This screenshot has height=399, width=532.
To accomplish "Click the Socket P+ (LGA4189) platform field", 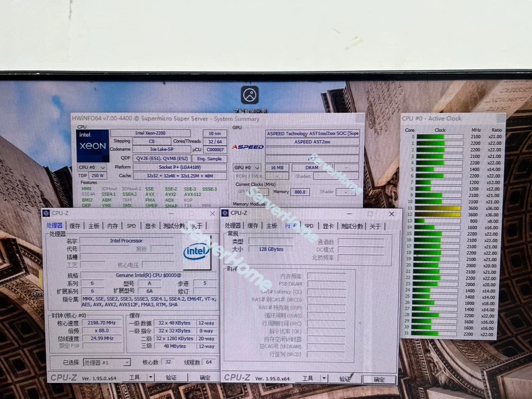I will [180, 167].
